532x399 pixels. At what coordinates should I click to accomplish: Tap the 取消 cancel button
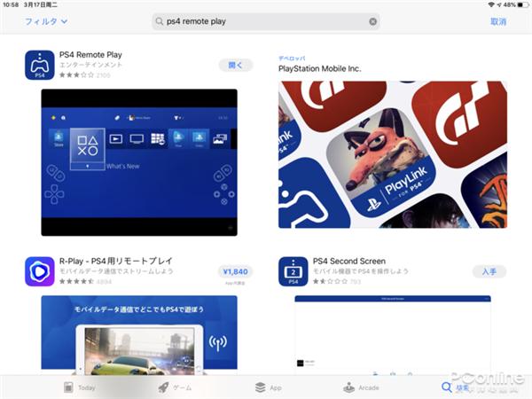(498, 21)
